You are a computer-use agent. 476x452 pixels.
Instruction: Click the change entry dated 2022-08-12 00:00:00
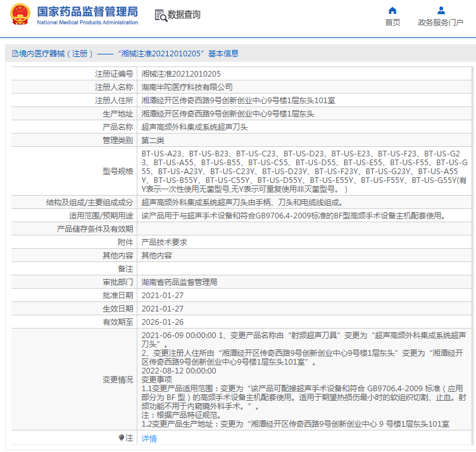(178, 371)
